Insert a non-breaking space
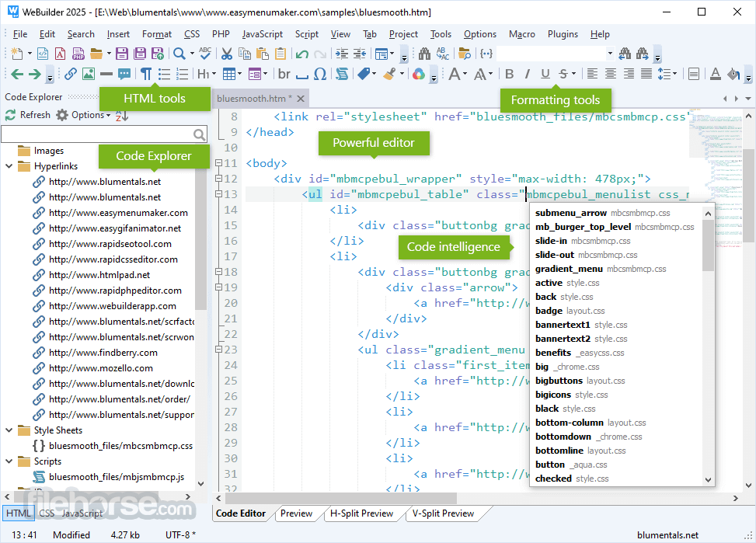 coord(301,75)
